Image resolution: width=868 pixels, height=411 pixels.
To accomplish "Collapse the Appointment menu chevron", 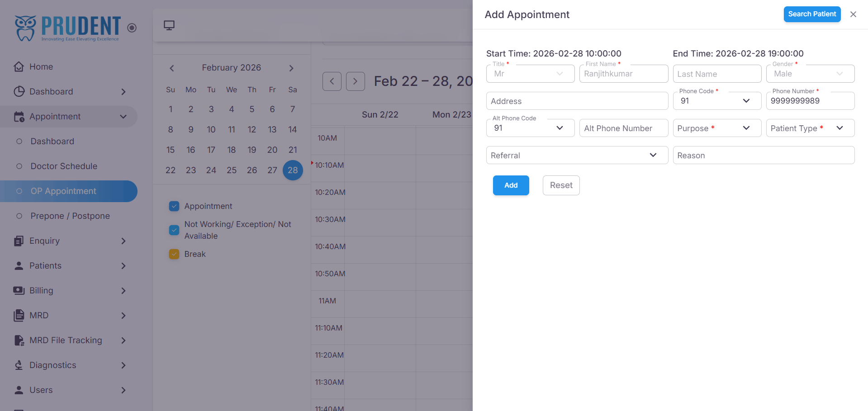I will (123, 117).
